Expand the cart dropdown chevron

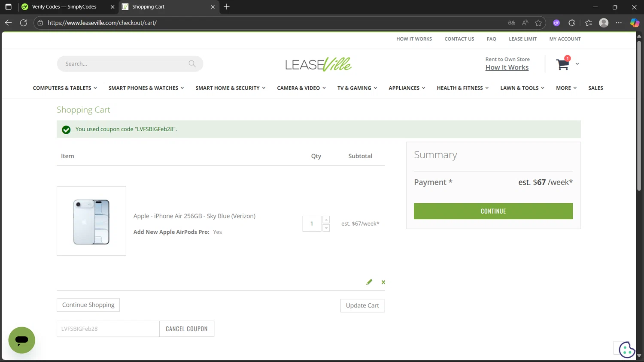(x=577, y=64)
